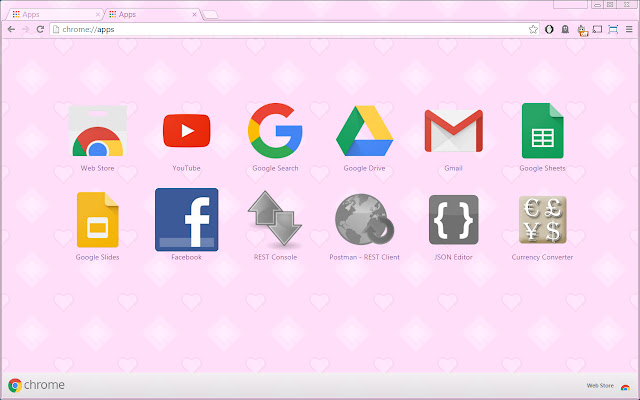Open Google Sheets app
The width and height of the screenshot is (640, 400).
(542, 131)
